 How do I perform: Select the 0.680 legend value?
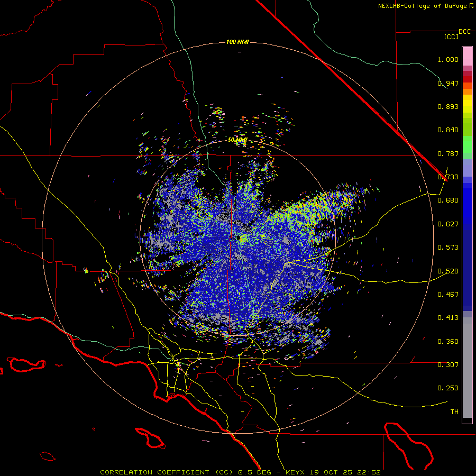pyautogui.click(x=448, y=200)
